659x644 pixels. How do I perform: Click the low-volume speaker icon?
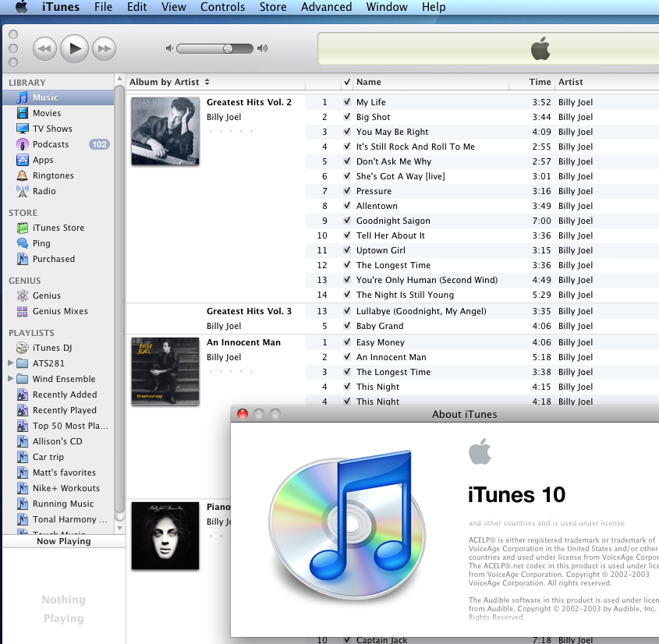coord(169,48)
